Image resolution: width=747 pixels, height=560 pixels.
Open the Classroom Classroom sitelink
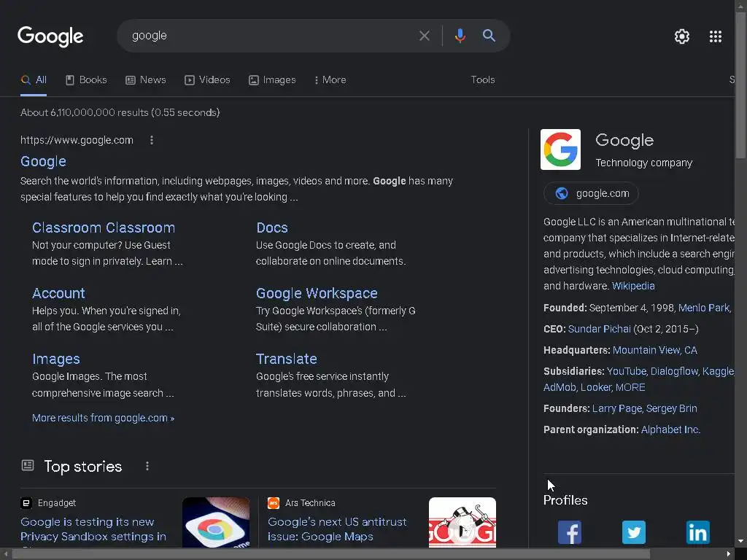(104, 227)
